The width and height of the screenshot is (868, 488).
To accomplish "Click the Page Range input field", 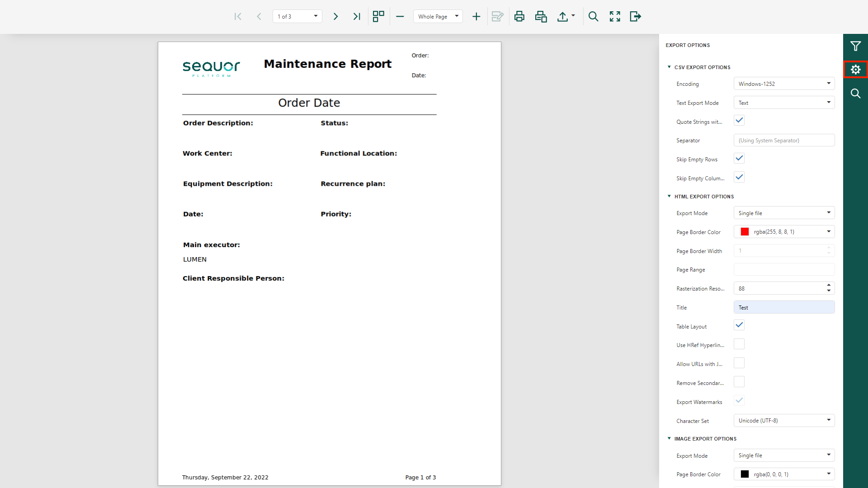I will click(784, 269).
